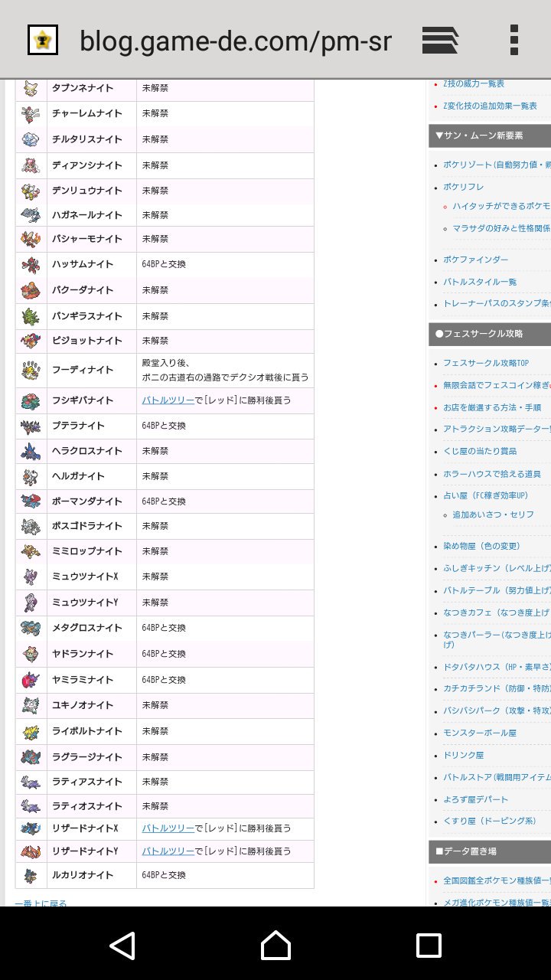The height and width of the screenshot is (980, 551).
Task: Open the 追加あいさつ・セリフ sidebar sub-link
Action: (x=494, y=514)
